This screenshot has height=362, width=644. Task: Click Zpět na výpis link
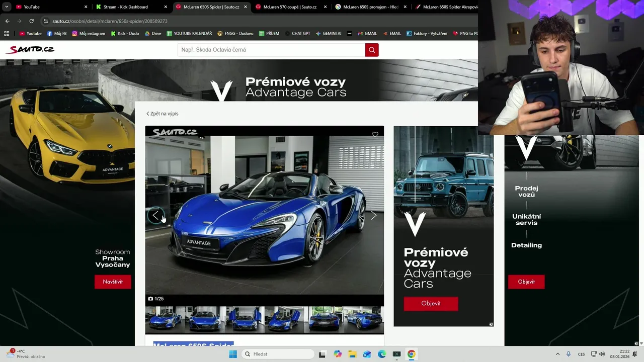tap(162, 114)
